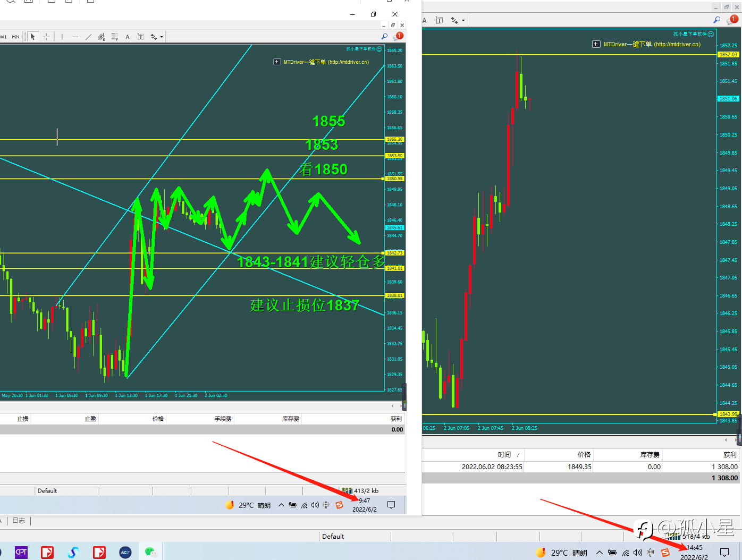Open search magnifier in left window
The image size is (742, 560).
tap(384, 36)
